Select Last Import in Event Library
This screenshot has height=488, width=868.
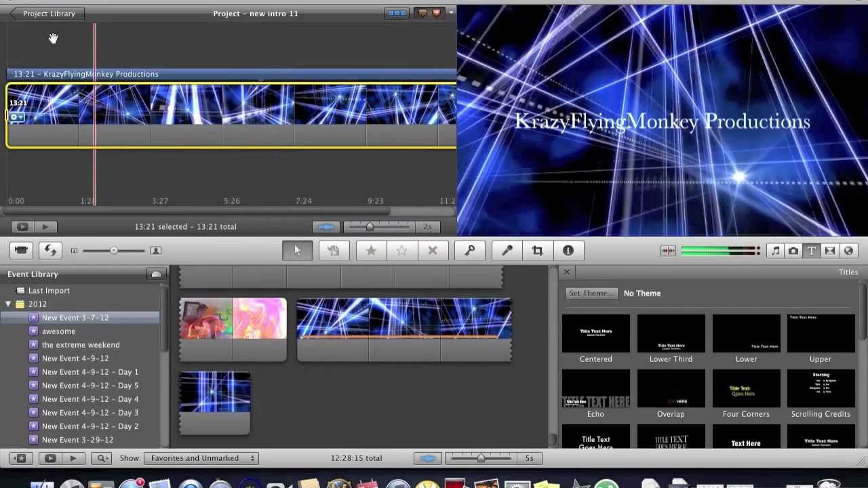click(49, 291)
